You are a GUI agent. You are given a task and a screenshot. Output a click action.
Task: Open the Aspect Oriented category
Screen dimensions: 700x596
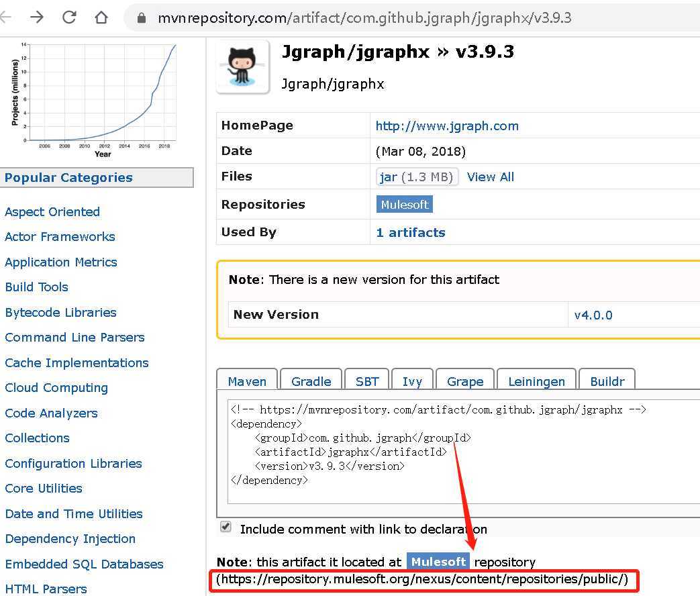52,211
